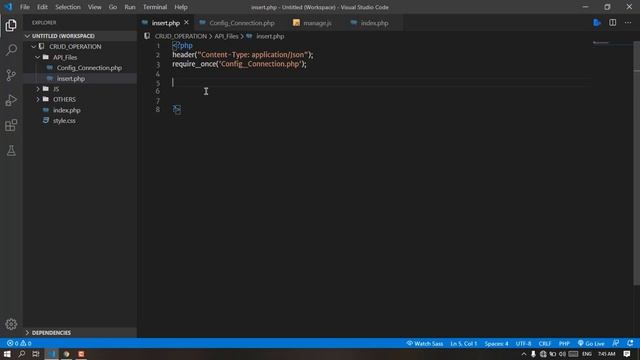Image resolution: width=640 pixels, height=360 pixels.
Task: Open the More Actions ellipsis menu
Action: tap(628, 23)
